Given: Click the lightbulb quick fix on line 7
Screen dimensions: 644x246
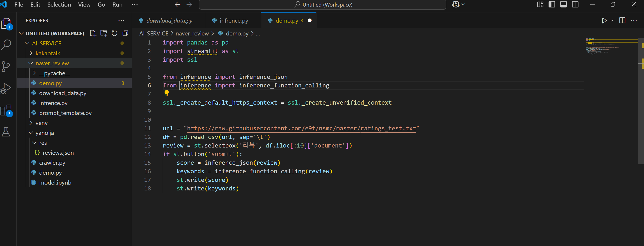Looking at the screenshot, I should [x=167, y=93].
